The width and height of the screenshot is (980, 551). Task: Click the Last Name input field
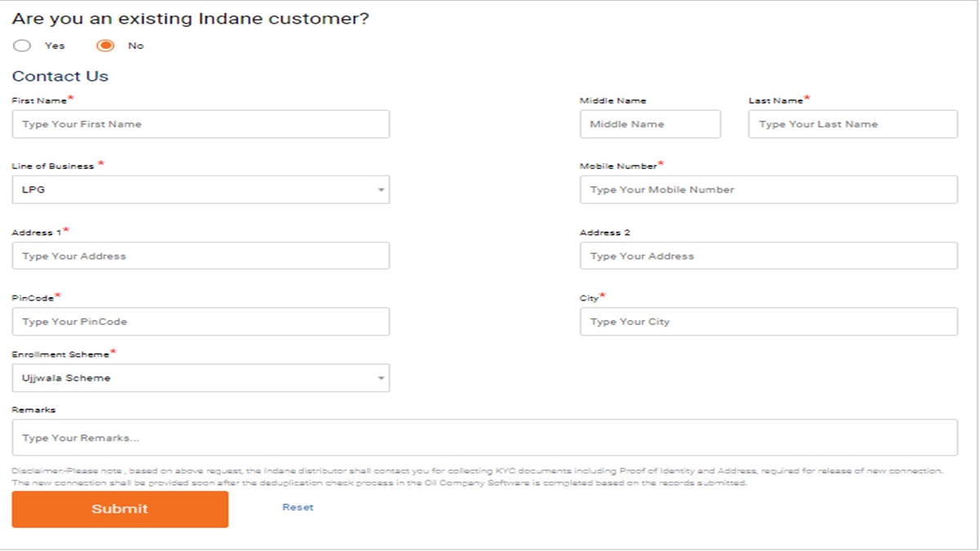(x=853, y=124)
